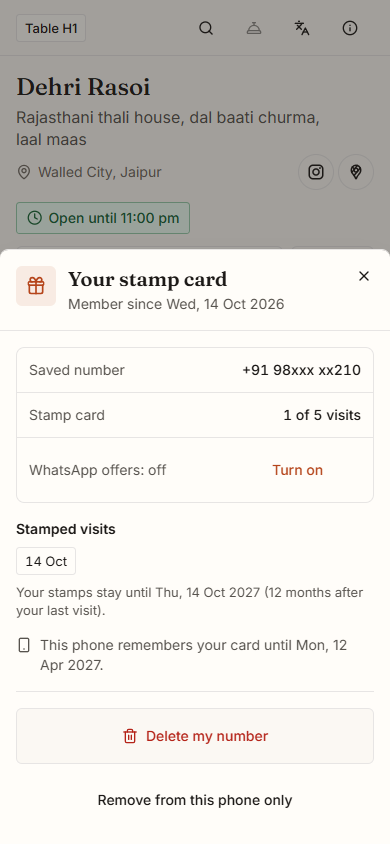This screenshot has height=844, width=390.
Task: Tap the call waiter bell icon
Action: tap(254, 28)
